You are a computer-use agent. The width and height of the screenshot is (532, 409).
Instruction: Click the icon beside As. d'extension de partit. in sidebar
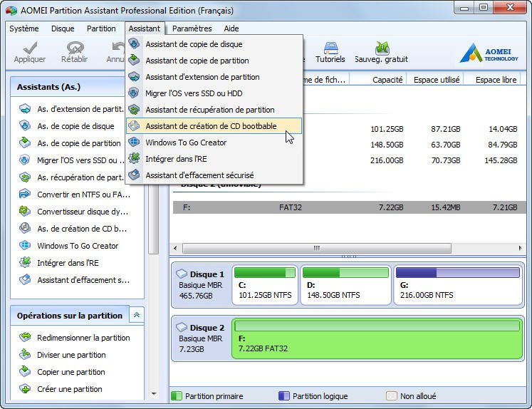(25, 109)
